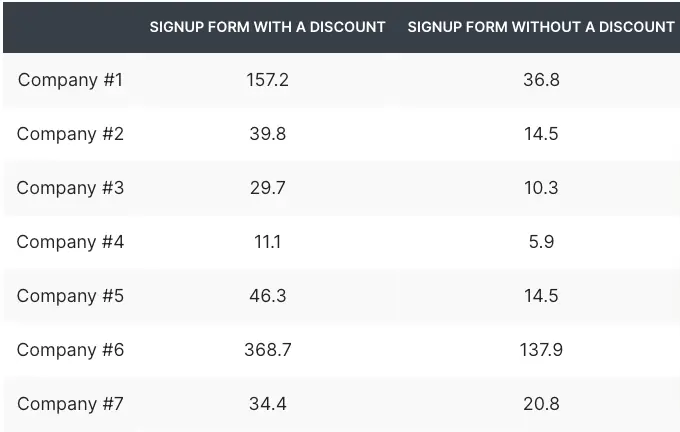Click the 'Signup form with a discount' column header
The image size is (680, 432).
point(267,27)
